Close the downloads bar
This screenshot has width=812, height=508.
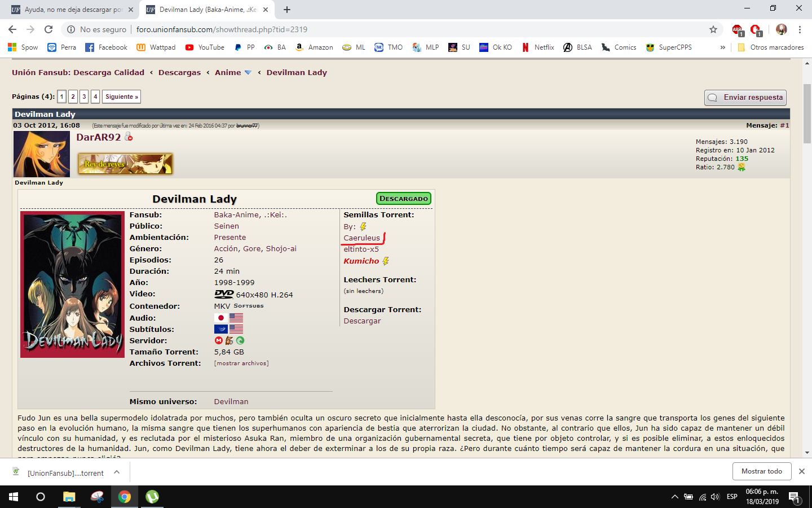coord(802,471)
